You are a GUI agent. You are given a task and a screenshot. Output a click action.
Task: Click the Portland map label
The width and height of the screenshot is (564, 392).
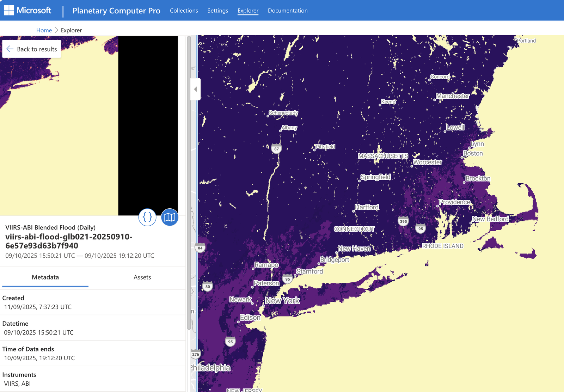click(x=526, y=41)
